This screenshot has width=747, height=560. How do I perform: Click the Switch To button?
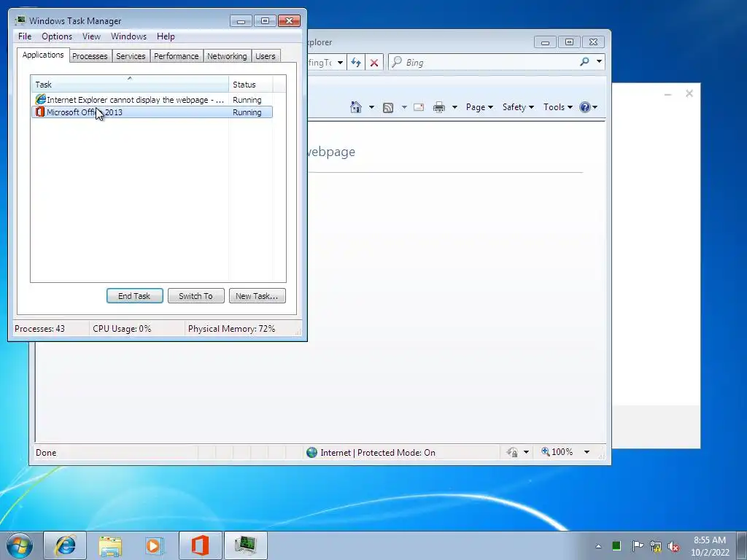[x=196, y=296]
